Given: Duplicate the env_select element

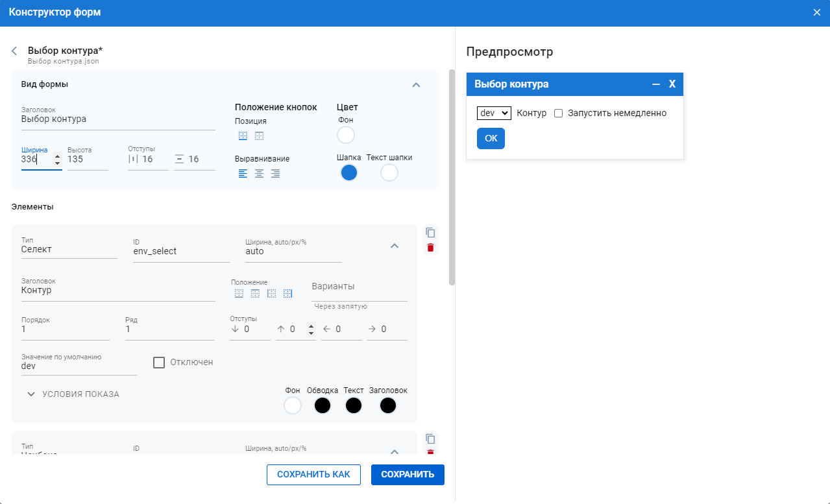Looking at the screenshot, I should point(430,233).
